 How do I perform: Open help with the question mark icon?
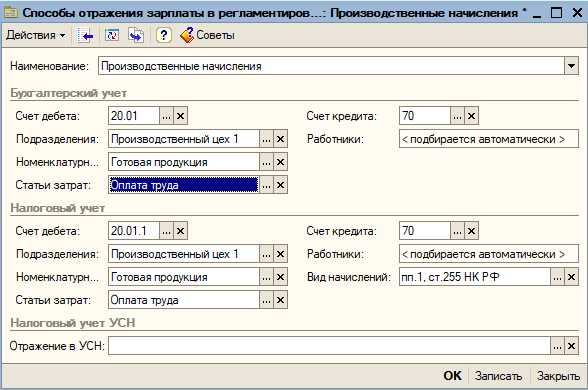point(164,35)
